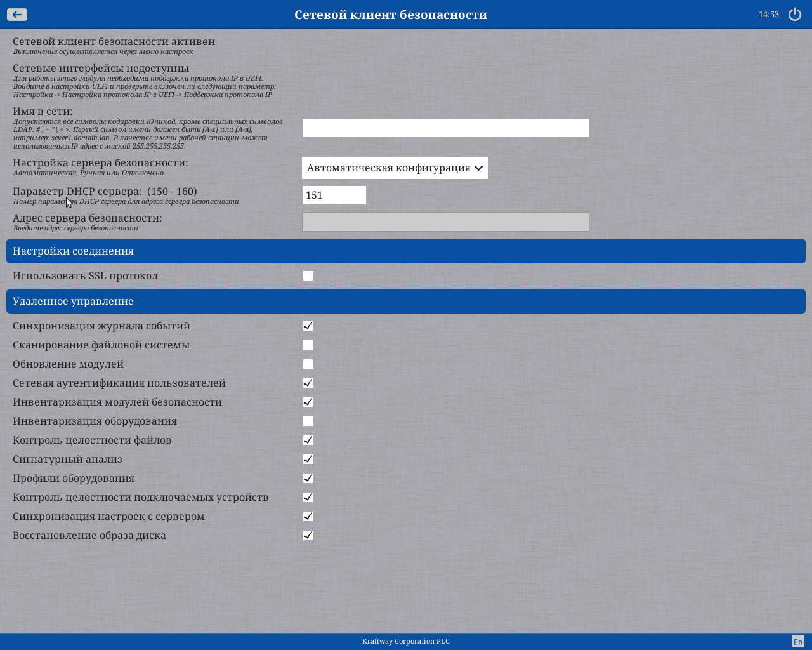Image resolution: width=812 pixels, height=650 pixels.
Task: Enable hardware inventory checkbox
Action: coord(308,421)
